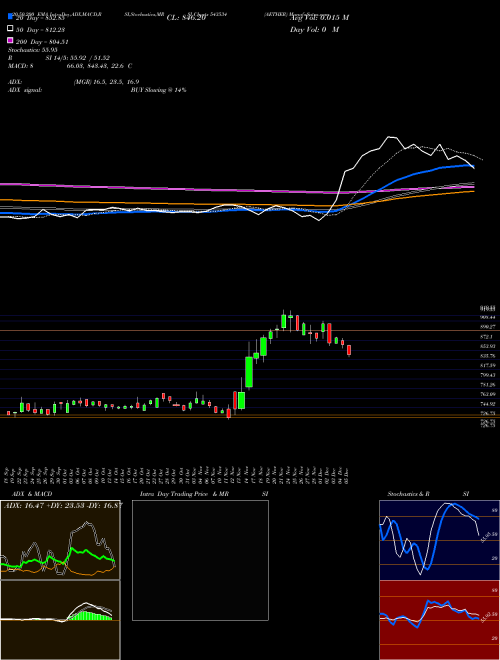
Task: Select the 200 Day - 804.51 label
Action: (42, 42)
